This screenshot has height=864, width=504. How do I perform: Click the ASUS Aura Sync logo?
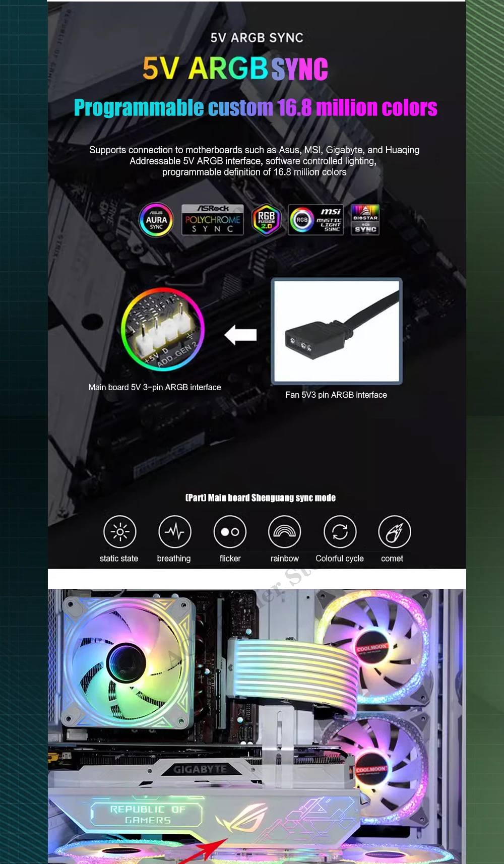[156, 220]
